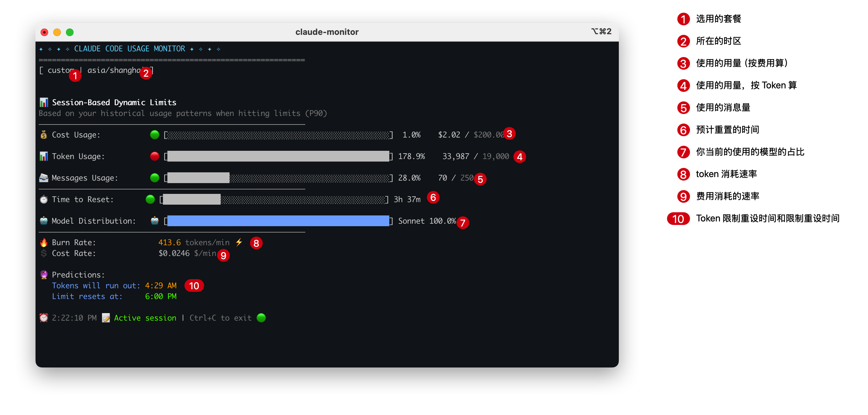Click the Messages Usage progress bar
868x415 pixels.
[x=278, y=178]
